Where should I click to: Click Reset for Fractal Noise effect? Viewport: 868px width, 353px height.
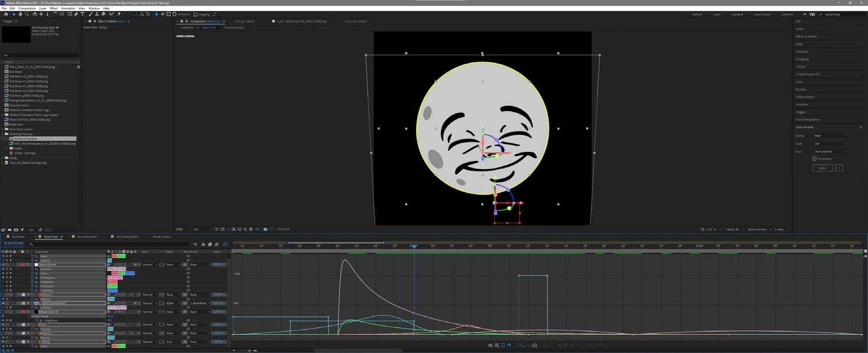110,316
